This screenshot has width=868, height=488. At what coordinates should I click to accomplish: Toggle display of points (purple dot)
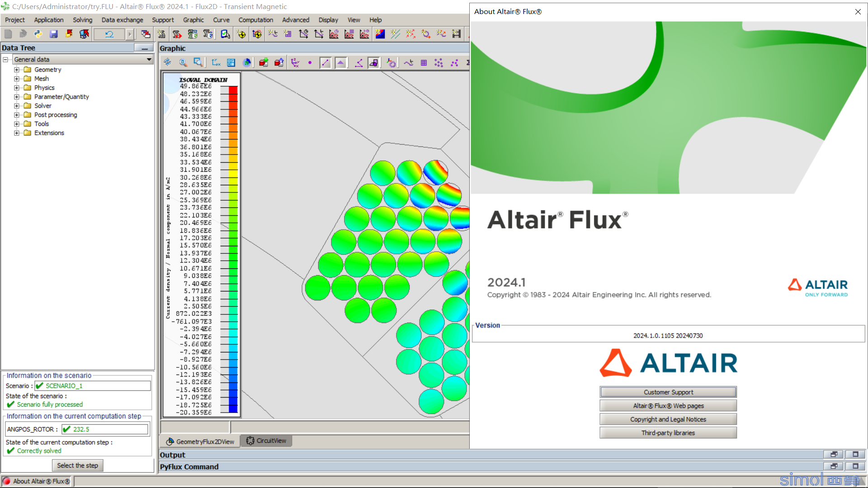310,63
